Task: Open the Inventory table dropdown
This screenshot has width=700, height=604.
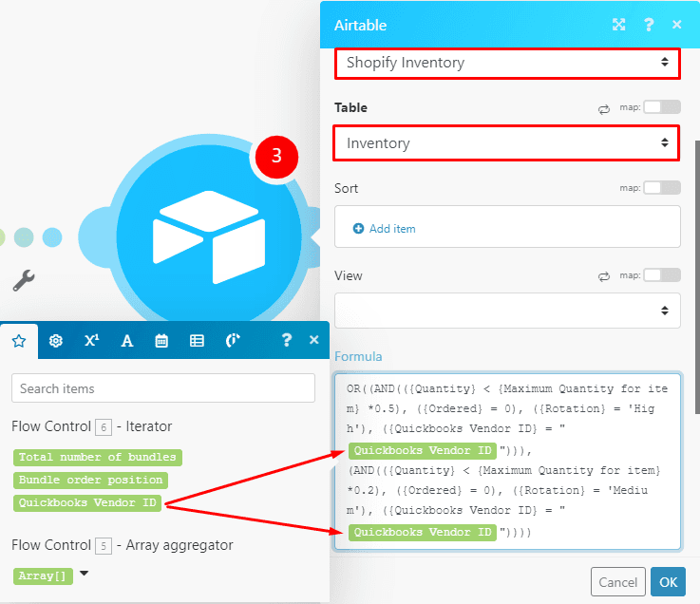Action: point(507,143)
